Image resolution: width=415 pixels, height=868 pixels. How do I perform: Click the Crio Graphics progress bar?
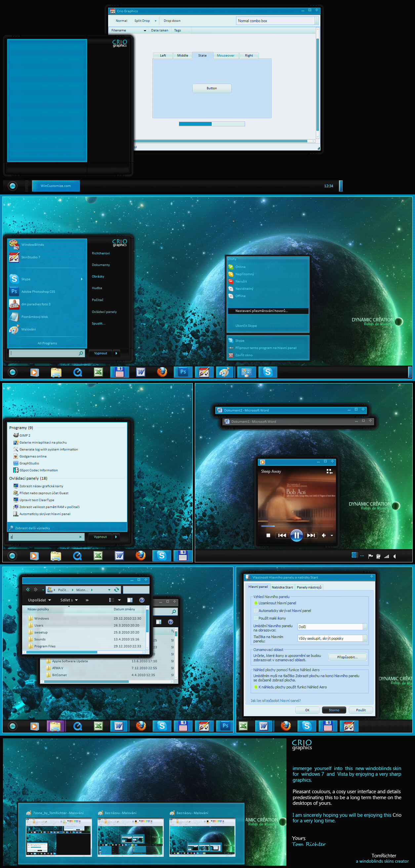212,124
